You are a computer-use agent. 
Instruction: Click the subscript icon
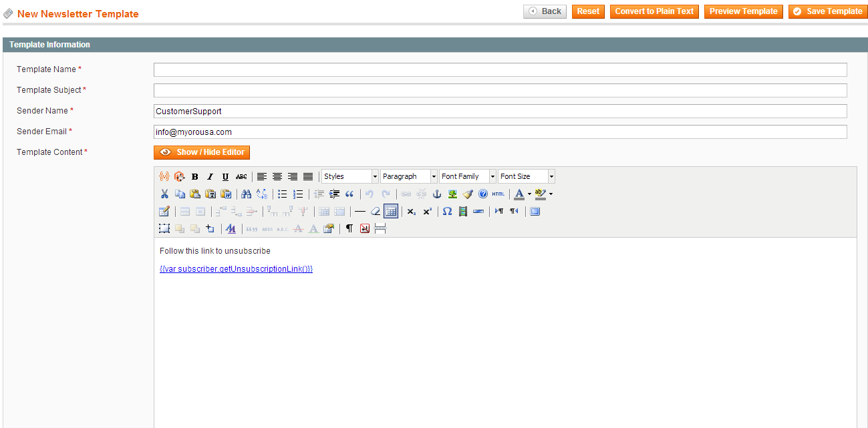coord(412,212)
